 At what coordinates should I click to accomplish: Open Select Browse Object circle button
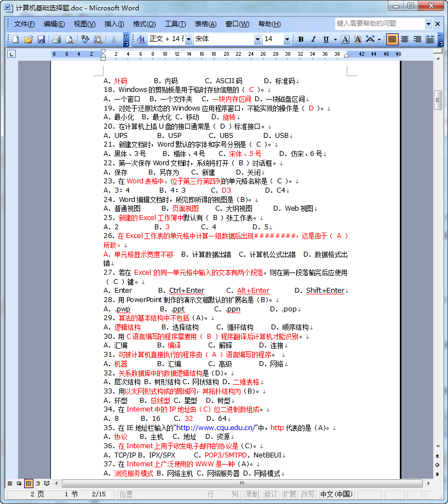(437, 465)
